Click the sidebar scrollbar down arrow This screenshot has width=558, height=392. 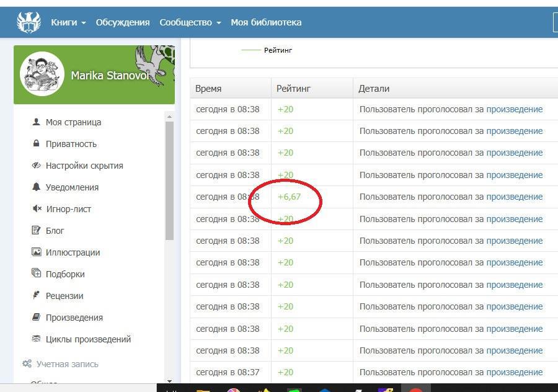pyautogui.click(x=170, y=381)
